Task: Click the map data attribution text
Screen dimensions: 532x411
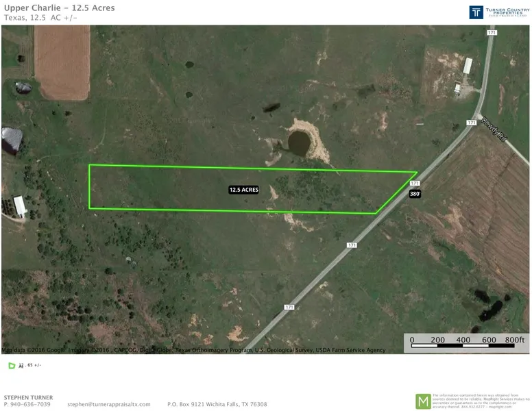Action: pyautogui.click(x=193, y=350)
